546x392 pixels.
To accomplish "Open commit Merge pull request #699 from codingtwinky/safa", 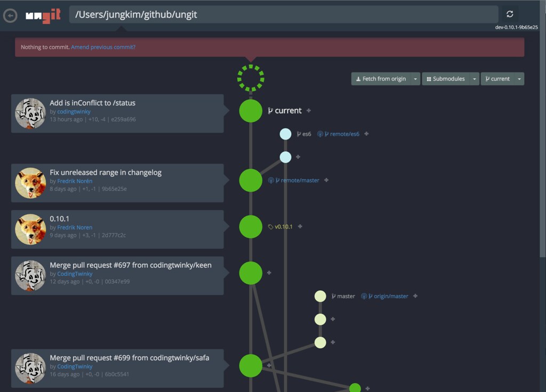I will point(129,358).
